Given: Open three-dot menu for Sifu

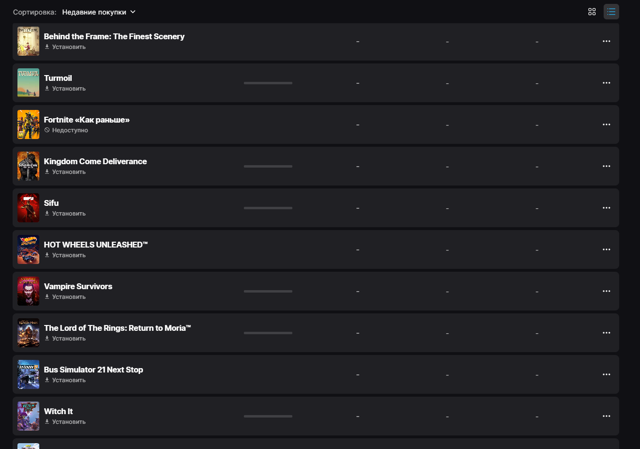Looking at the screenshot, I should [607, 208].
